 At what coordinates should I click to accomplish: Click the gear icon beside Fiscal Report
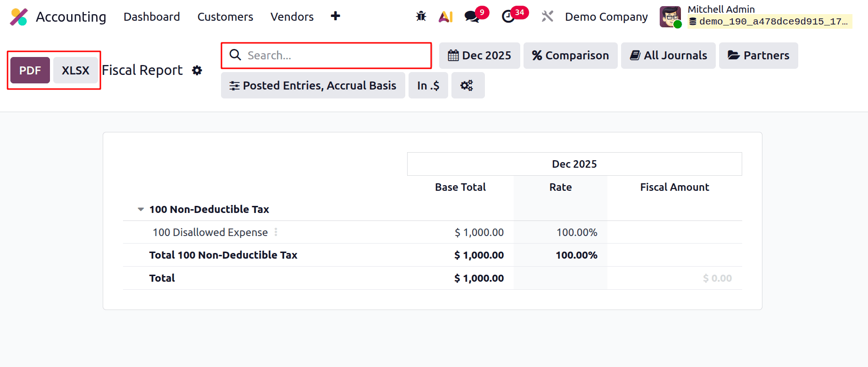click(x=197, y=70)
